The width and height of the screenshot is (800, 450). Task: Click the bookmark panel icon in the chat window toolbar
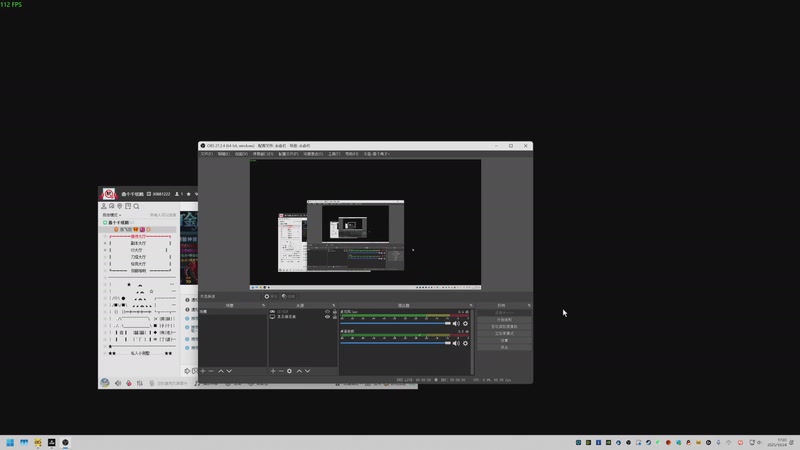128,206
